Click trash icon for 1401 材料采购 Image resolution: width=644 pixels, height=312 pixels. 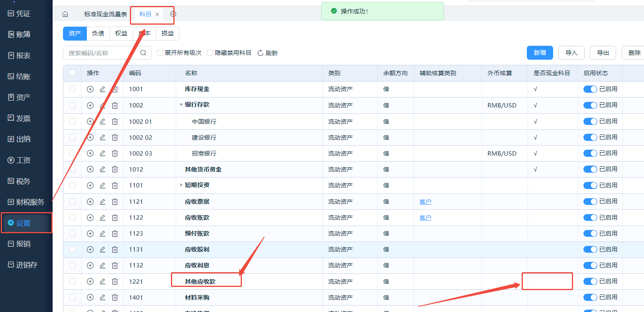[x=115, y=297]
